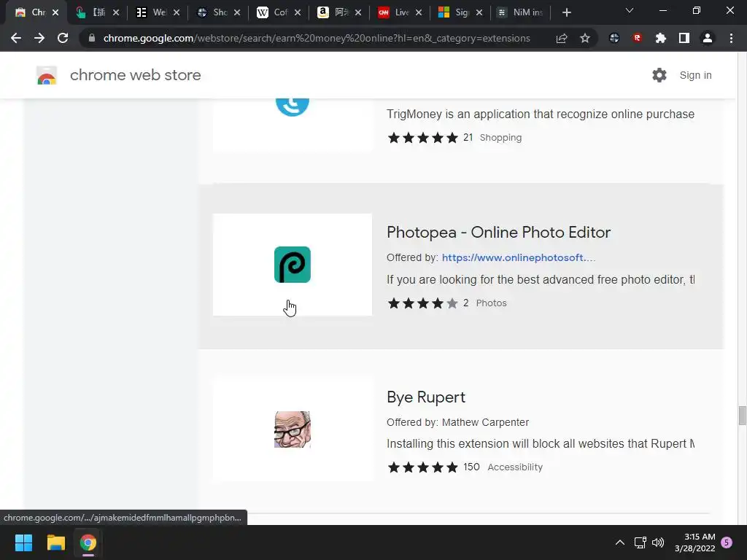This screenshot has height=560, width=747.
Task: Open Photopea - Online Photo Editor title
Action: [x=498, y=233]
